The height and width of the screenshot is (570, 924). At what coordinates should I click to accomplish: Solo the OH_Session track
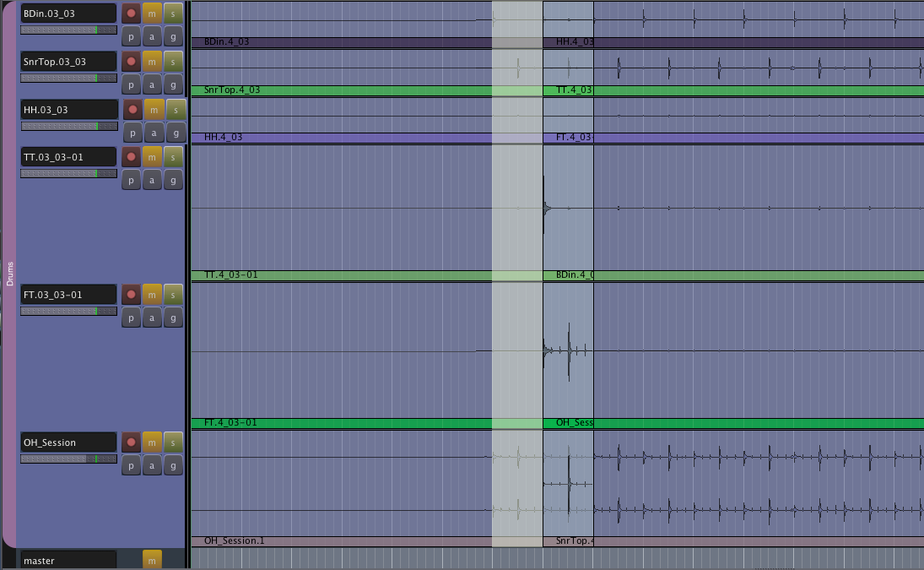(173, 442)
